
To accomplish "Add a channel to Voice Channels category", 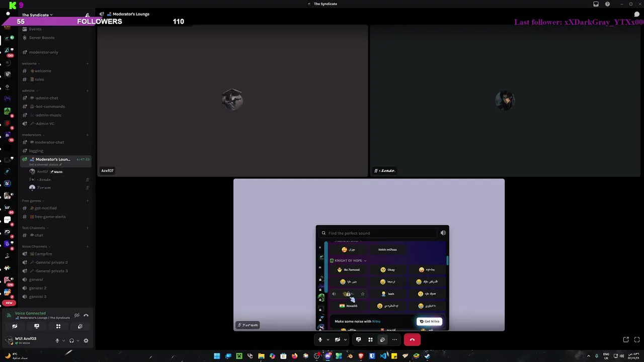I will [88, 246].
